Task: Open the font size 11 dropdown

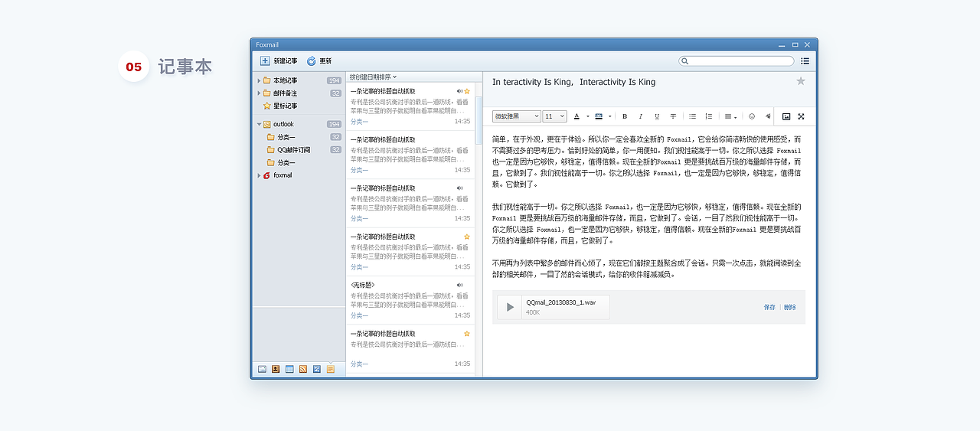Action: point(554,116)
